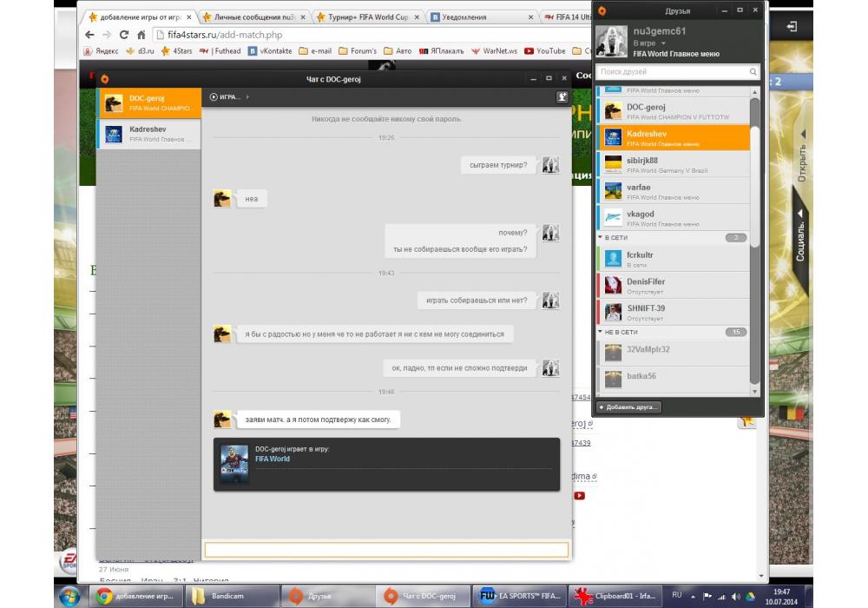Click the exit icon above the Открыть panel
Image resolution: width=868 pixels, height=608 pixels.
pos(792,27)
